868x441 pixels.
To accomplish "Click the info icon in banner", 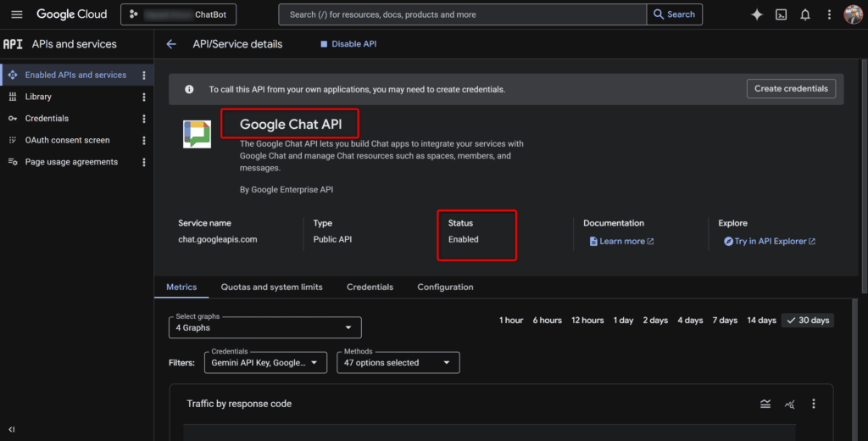I will point(189,89).
